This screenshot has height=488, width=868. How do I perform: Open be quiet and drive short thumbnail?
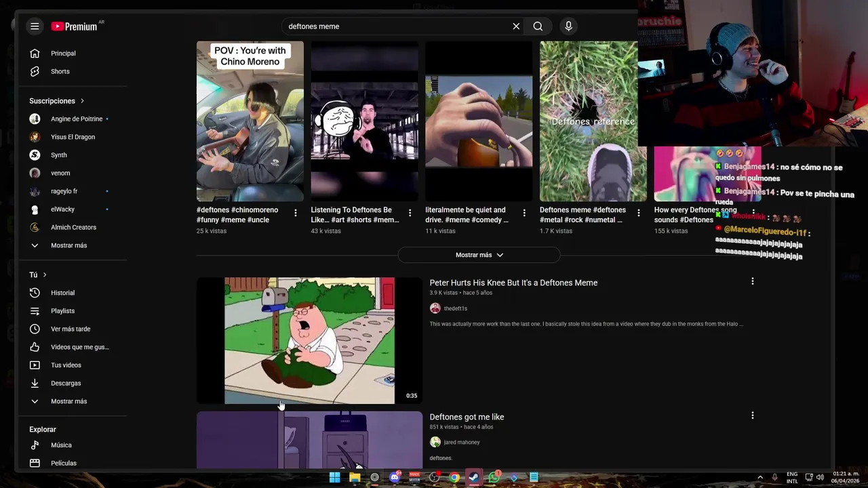point(479,121)
